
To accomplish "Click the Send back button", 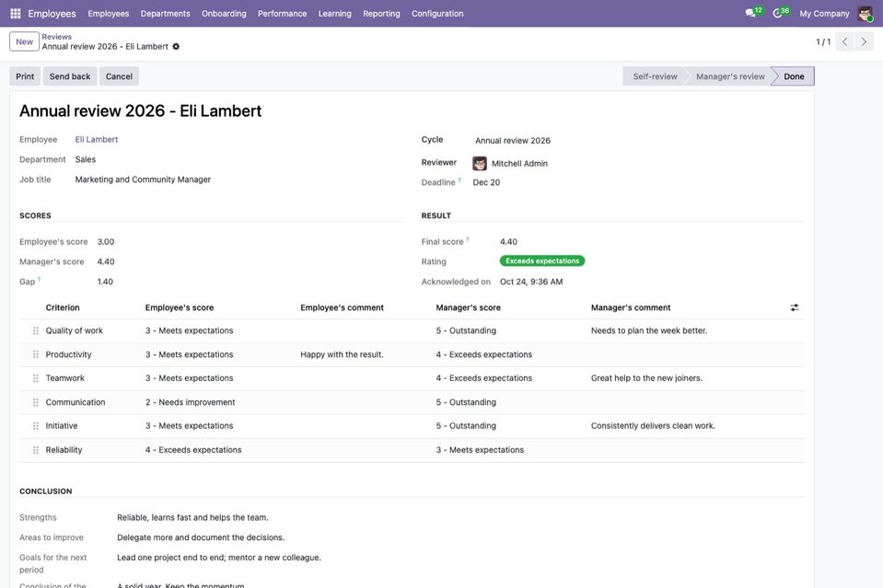I will point(70,76).
